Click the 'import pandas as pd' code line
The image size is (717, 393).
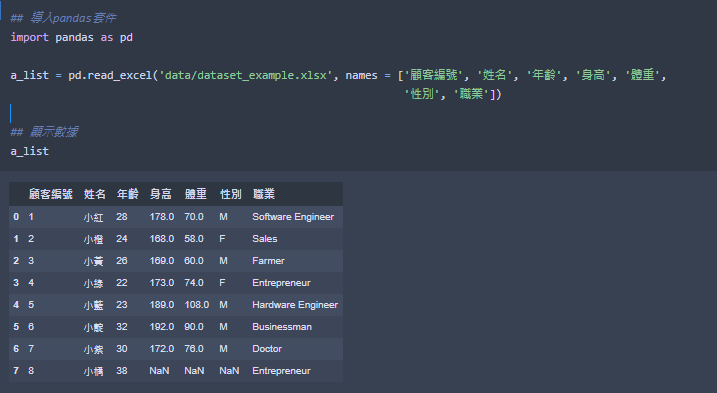[x=71, y=38]
